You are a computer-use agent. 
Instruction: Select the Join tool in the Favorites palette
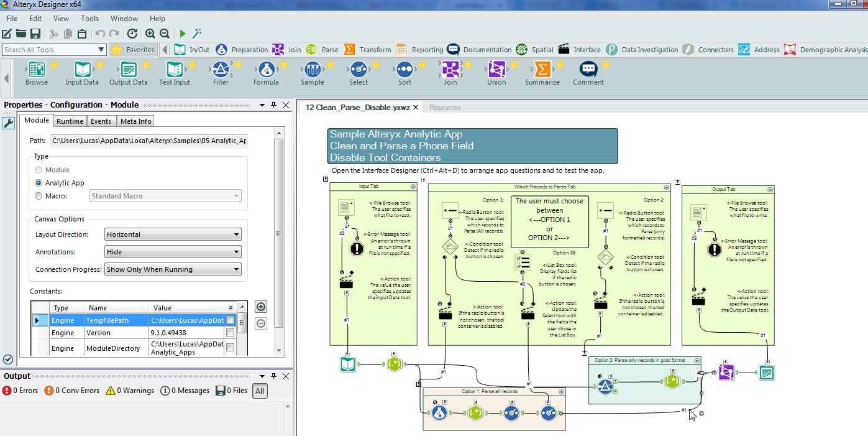450,74
